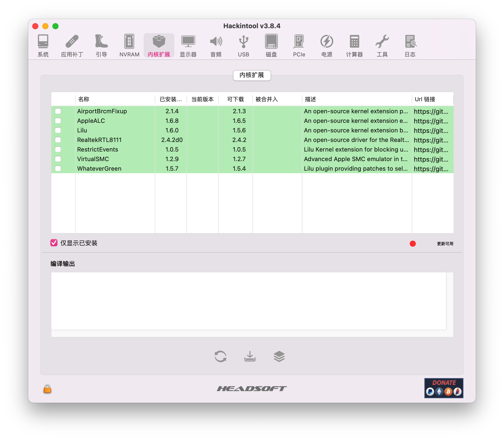Image resolution: width=504 pixels, height=440 pixels.
Task: Click the 'Advanced Apple SMC emulator' description
Action: pyautogui.click(x=356, y=159)
